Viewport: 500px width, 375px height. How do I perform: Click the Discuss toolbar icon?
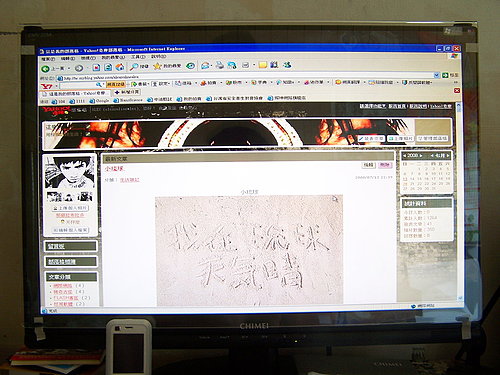point(246,65)
